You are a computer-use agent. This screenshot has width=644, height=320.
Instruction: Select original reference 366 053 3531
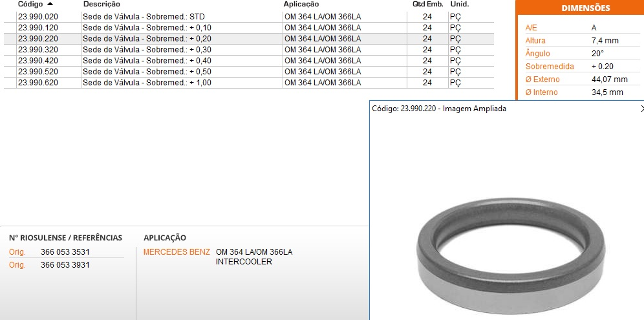[65, 252]
